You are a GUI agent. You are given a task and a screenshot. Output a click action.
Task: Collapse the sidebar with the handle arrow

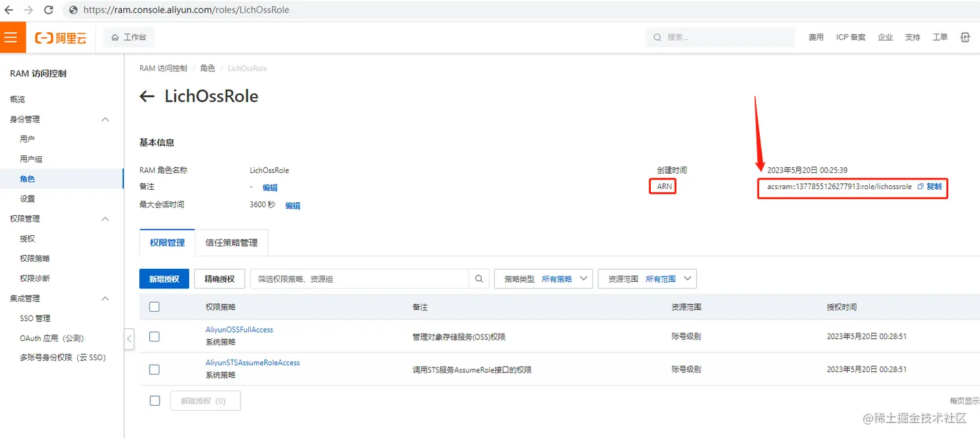pyautogui.click(x=129, y=338)
